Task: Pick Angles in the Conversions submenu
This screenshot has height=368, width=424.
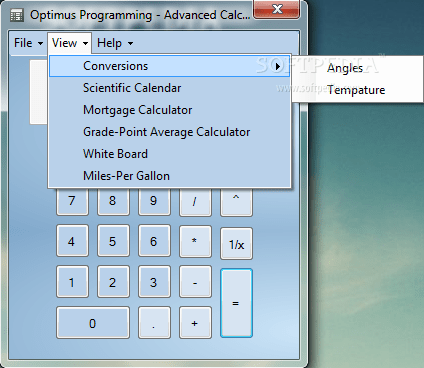Action: [x=357, y=68]
